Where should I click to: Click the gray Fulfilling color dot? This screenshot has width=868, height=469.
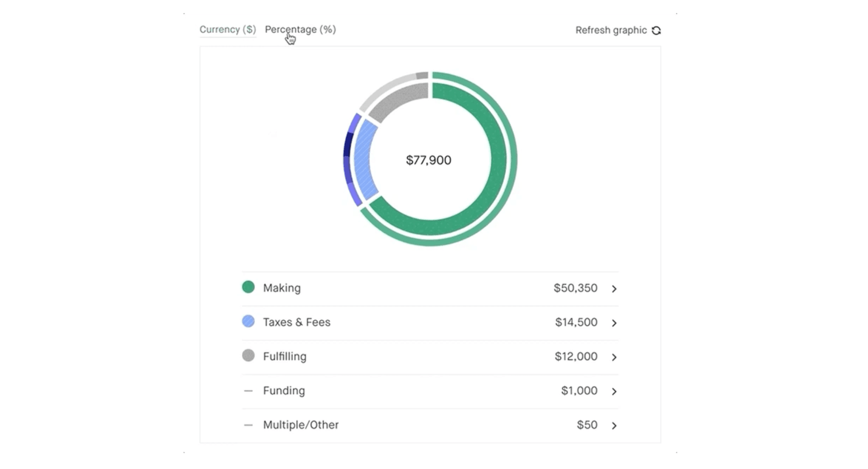[248, 355]
